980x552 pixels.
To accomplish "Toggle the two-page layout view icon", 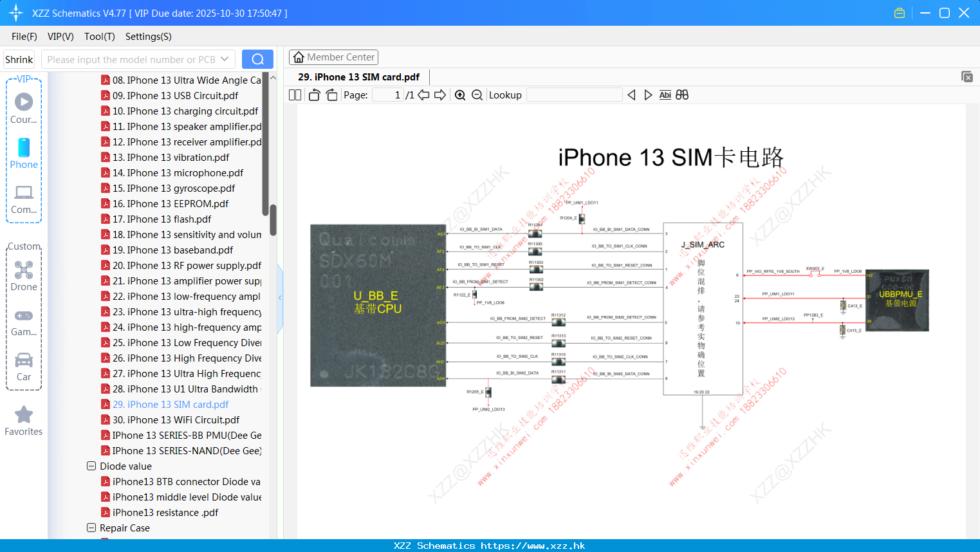I will [x=295, y=95].
